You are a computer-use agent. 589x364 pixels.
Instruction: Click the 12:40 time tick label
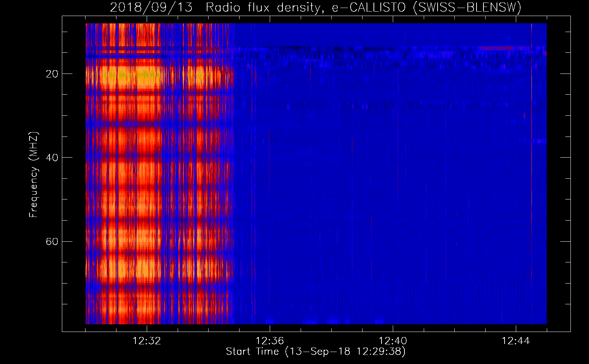[393, 341]
